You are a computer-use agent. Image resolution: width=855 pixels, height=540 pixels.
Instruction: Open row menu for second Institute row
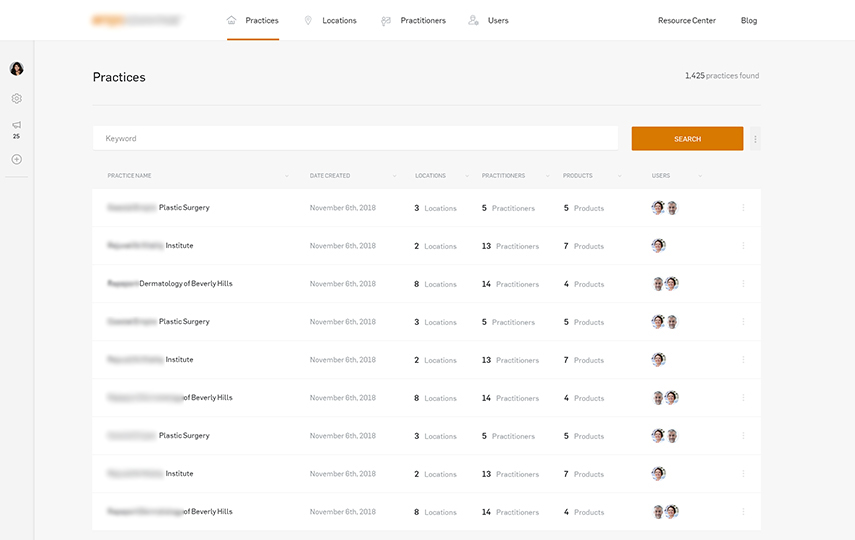click(x=743, y=359)
